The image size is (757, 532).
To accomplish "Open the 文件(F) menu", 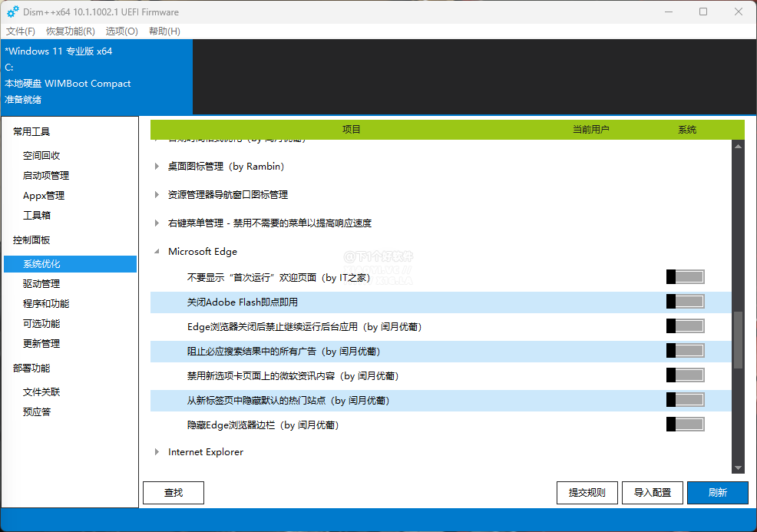I will [21, 31].
